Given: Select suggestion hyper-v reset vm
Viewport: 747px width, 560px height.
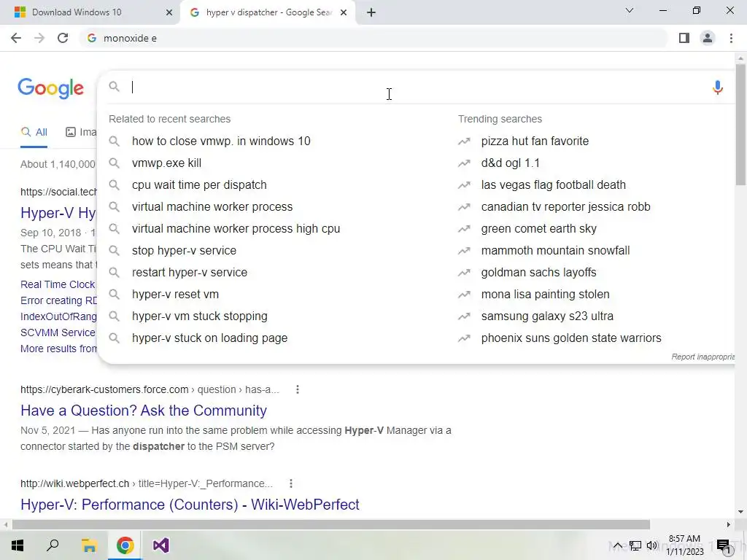Looking at the screenshot, I should pos(175,295).
